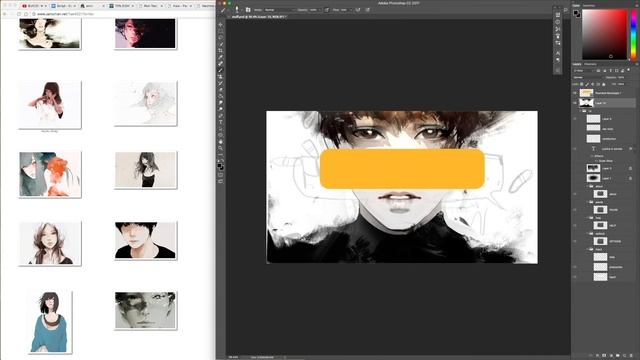The height and width of the screenshot is (360, 640).
Task: Open browser thumbnail of orange-haired painting
Action: [50, 174]
